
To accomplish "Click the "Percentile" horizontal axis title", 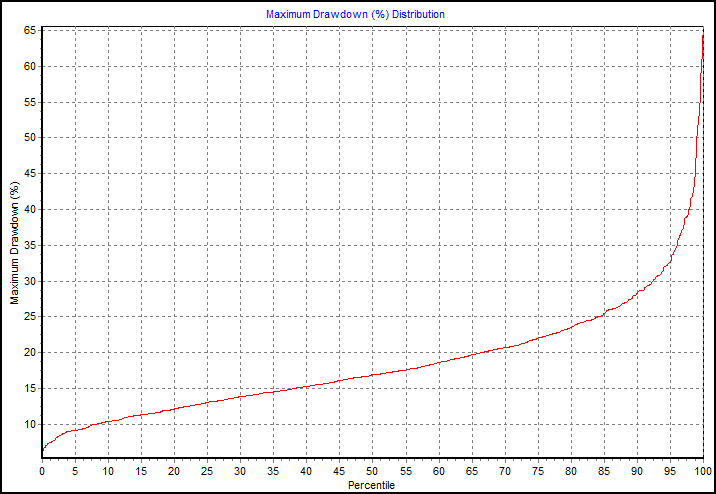I will (371, 485).
